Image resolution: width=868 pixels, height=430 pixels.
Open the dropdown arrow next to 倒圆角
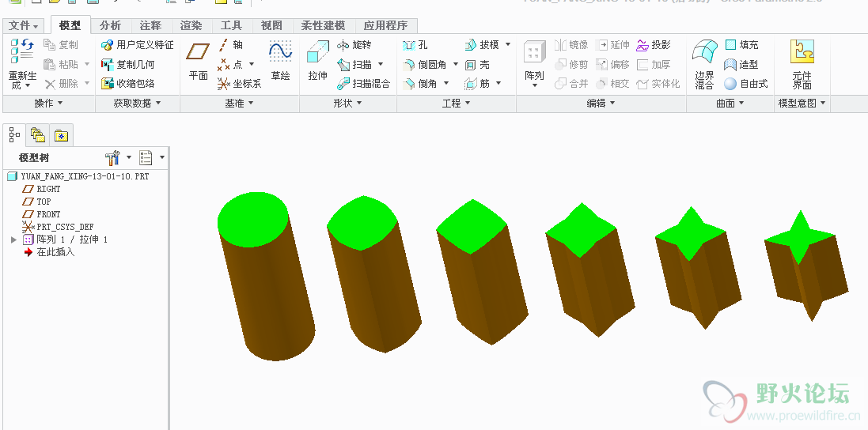click(x=456, y=64)
